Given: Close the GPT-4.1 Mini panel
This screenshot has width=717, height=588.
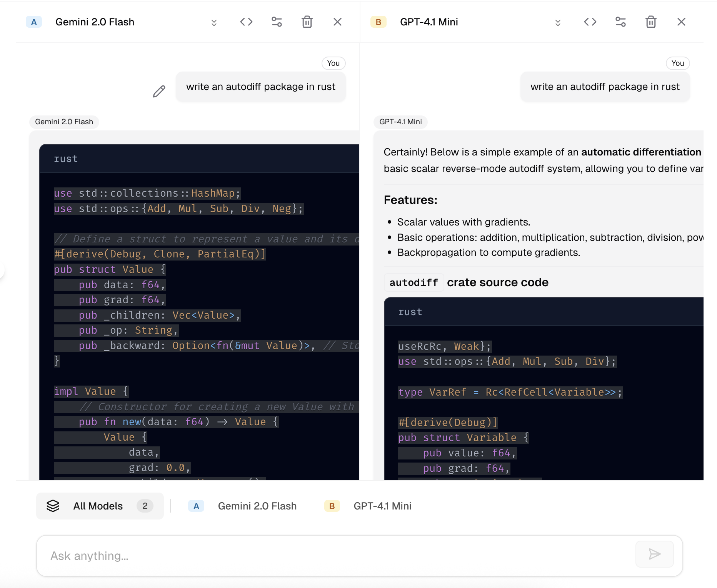Looking at the screenshot, I should 681,22.
